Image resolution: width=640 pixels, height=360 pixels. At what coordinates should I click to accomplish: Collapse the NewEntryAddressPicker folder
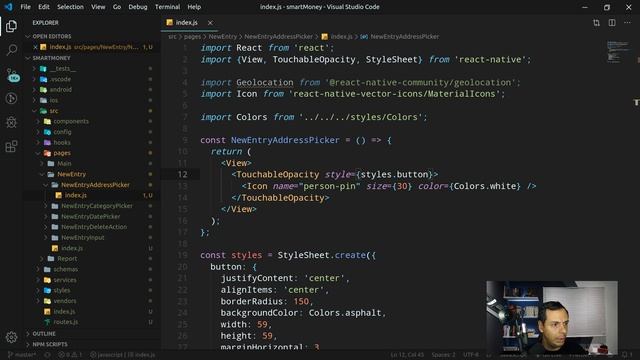[x=95, y=185]
